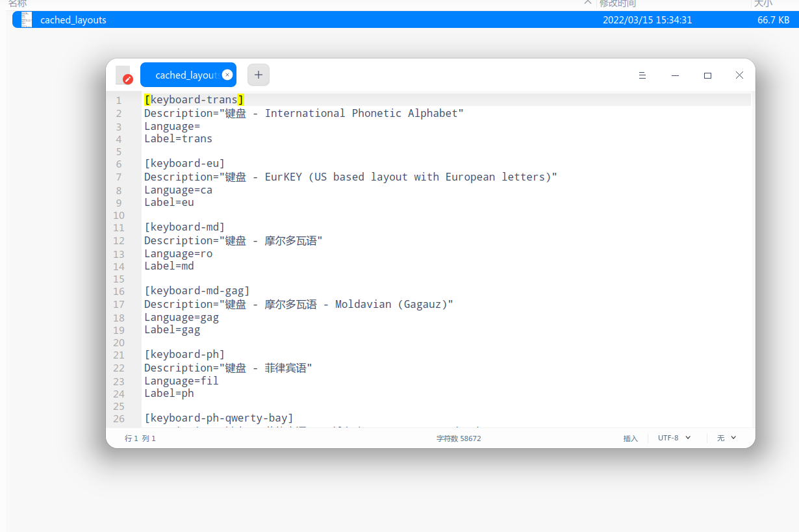Click the [keyboard-ph-qwerty-bay] header line

point(219,418)
